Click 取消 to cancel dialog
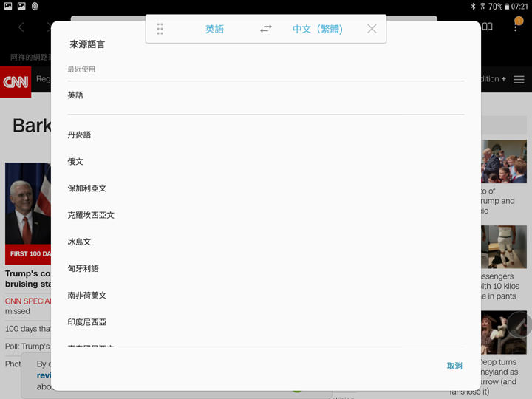 coord(454,366)
